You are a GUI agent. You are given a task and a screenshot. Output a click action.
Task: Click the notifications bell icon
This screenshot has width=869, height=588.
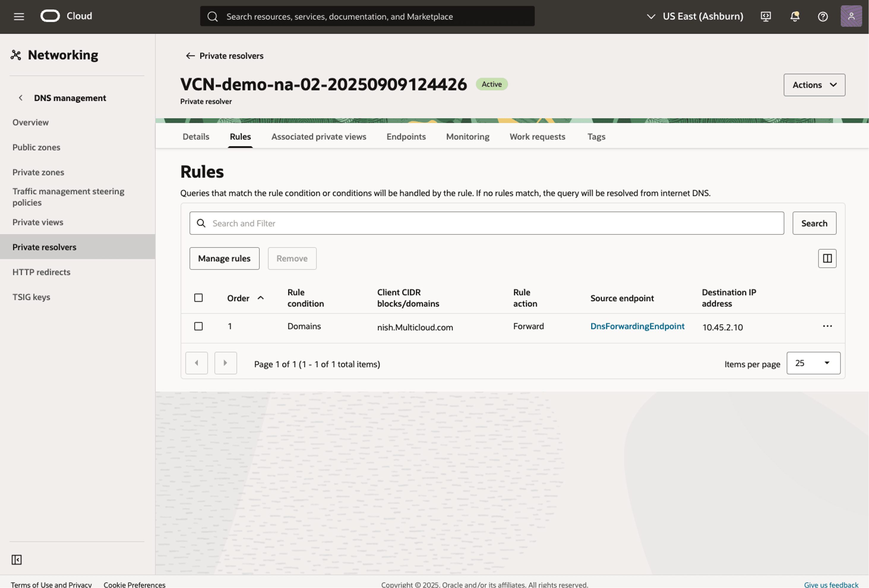point(794,16)
